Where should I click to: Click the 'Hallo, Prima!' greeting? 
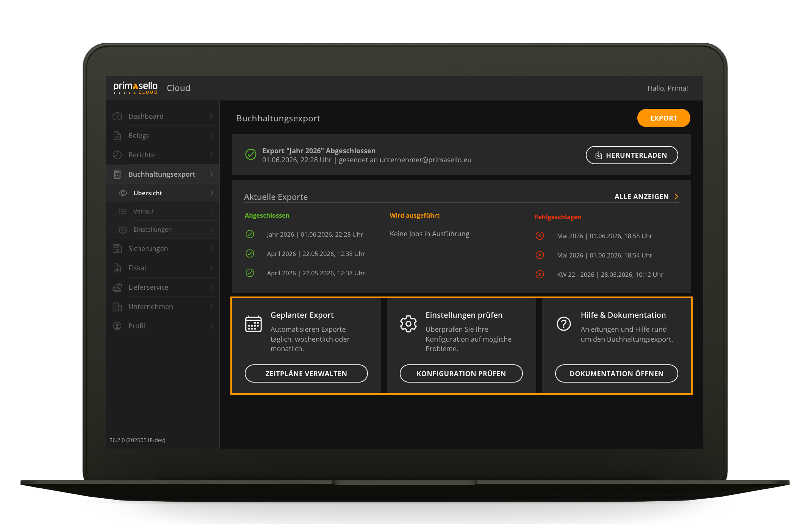[x=668, y=88]
